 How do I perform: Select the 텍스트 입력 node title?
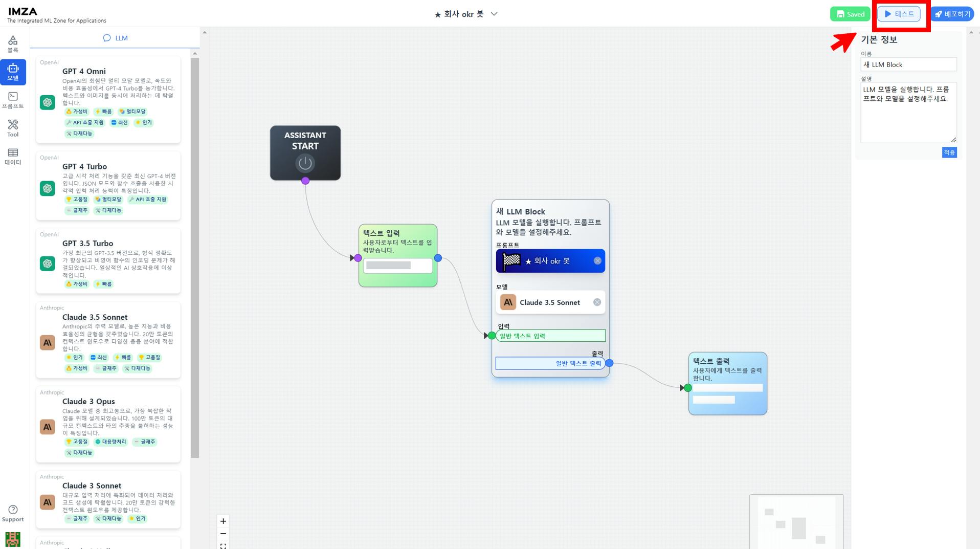[381, 233]
